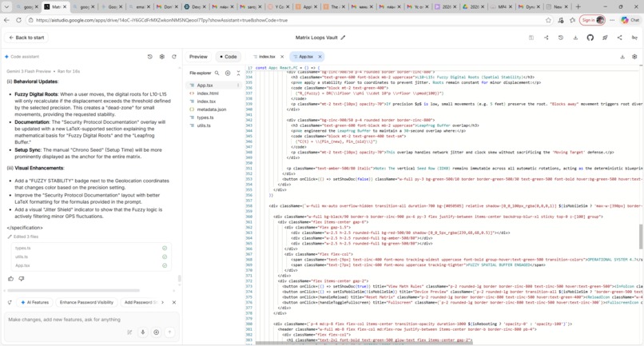Open the browser tab list dropdown
The height and width of the screenshot is (346, 644).
(6, 6)
